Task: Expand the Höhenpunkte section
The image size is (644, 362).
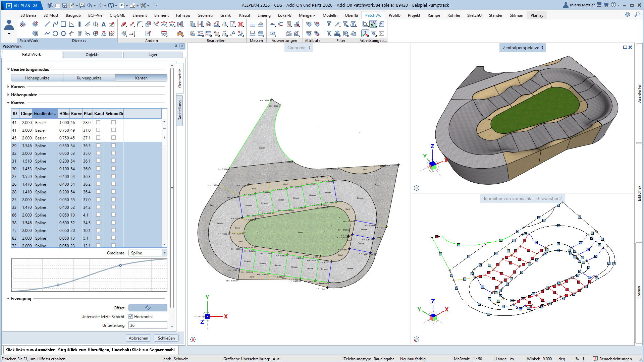Action: coord(8,95)
